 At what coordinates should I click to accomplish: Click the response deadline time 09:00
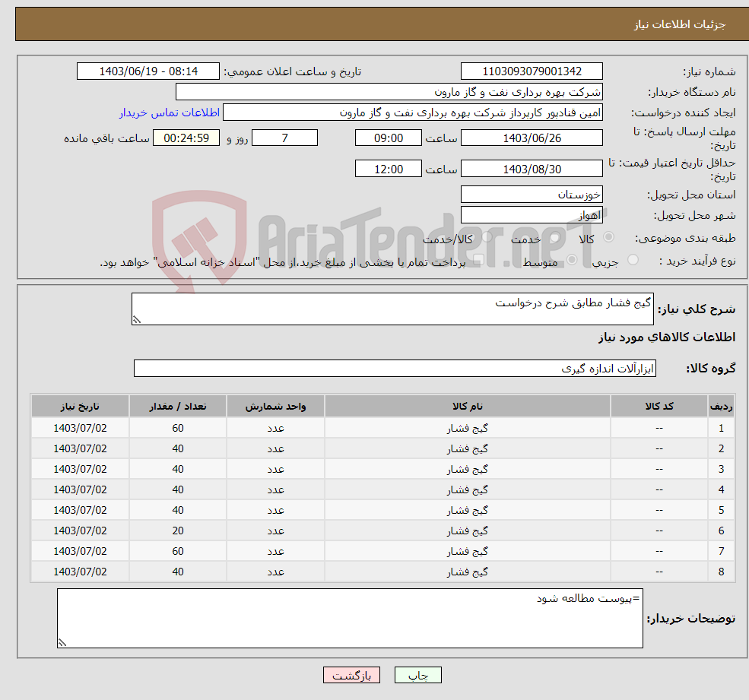tap(389, 138)
